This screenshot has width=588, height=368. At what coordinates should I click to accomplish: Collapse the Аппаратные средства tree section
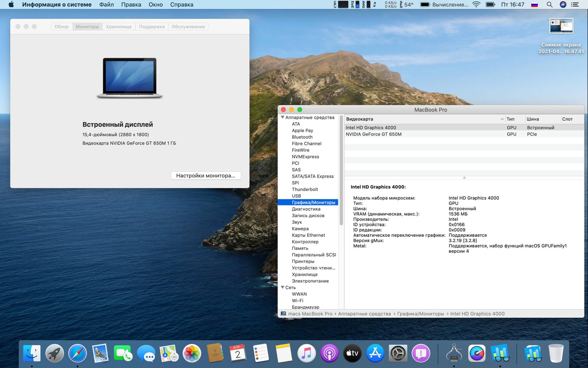tap(283, 117)
